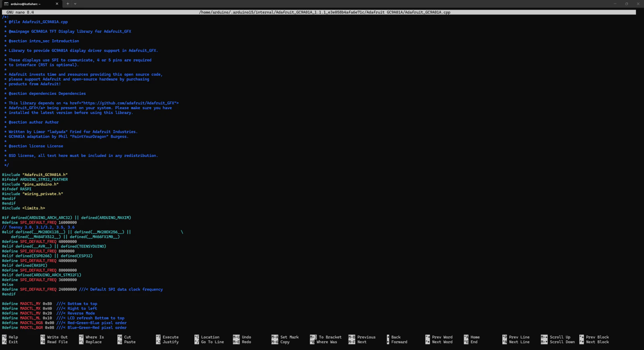Place cursor on #include "Adafruit_GC9A01A.h" line
This screenshot has width=644, height=350.
click(x=35, y=175)
